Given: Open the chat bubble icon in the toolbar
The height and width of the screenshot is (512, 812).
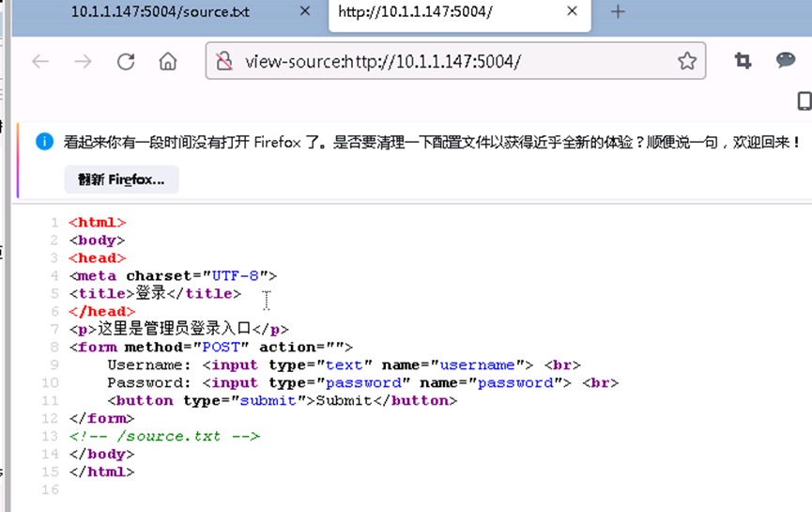Looking at the screenshot, I should 786,60.
